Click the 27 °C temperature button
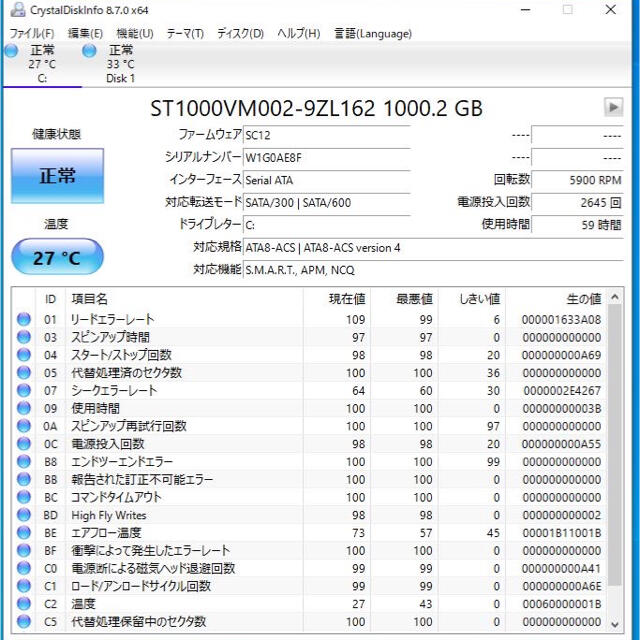 point(58,258)
